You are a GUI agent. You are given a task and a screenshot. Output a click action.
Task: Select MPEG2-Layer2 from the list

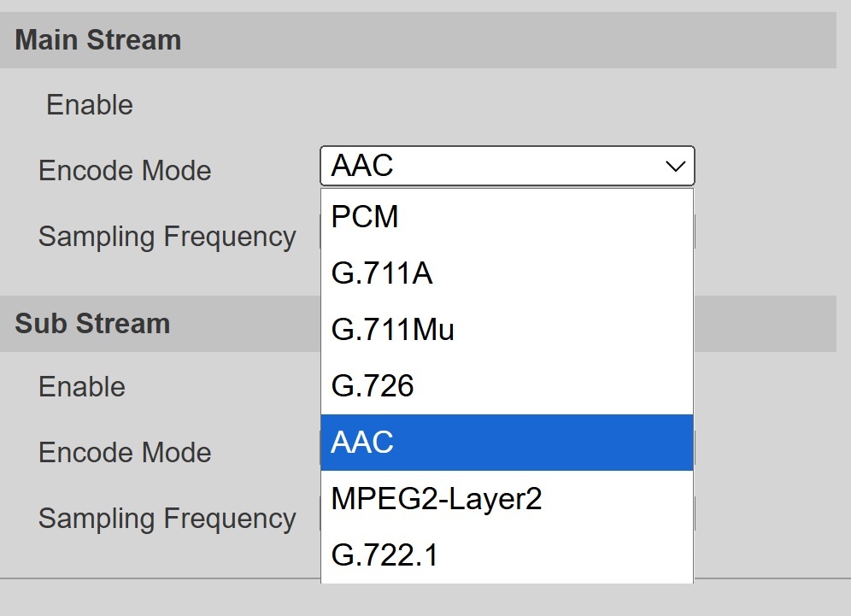[x=506, y=499]
